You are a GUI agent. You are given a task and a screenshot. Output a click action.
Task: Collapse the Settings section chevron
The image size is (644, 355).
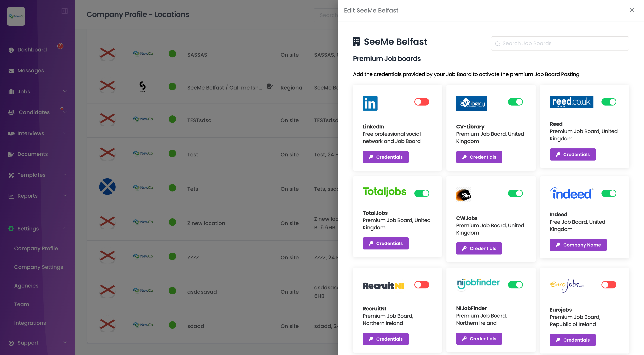pyautogui.click(x=65, y=228)
